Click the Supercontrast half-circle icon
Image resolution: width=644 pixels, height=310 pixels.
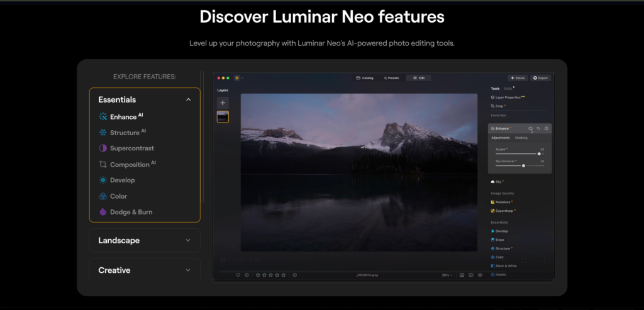coord(103,148)
